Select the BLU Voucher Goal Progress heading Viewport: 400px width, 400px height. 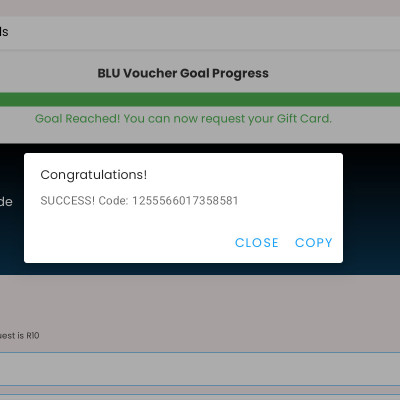183,73
